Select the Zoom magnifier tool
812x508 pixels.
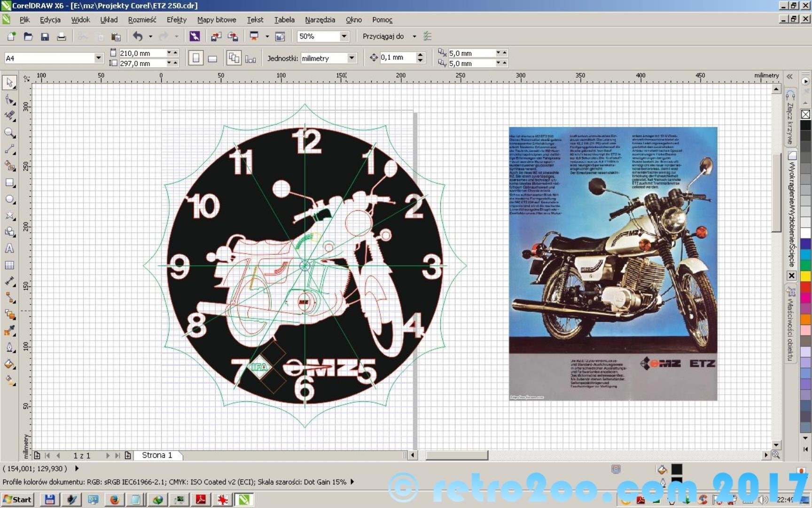[9, 133]
